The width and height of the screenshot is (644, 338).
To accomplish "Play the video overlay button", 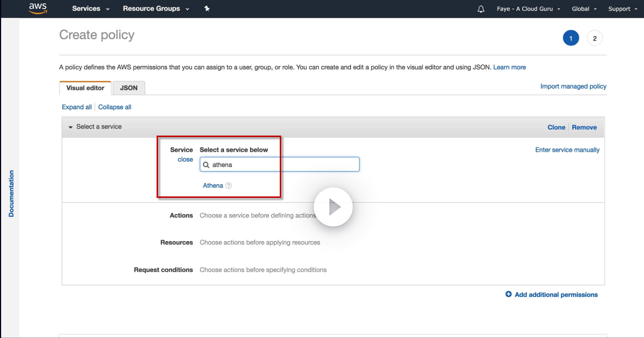I will (333, 207).
